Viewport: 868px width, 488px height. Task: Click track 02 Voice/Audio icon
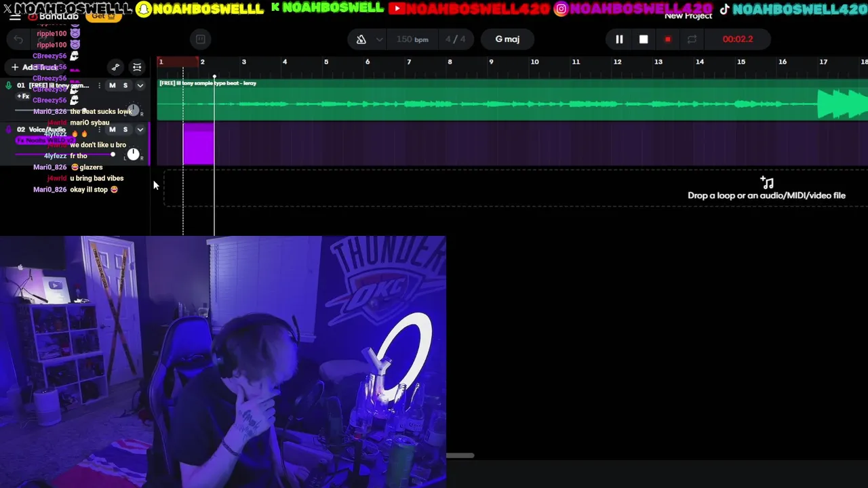[x=8, y=129]
